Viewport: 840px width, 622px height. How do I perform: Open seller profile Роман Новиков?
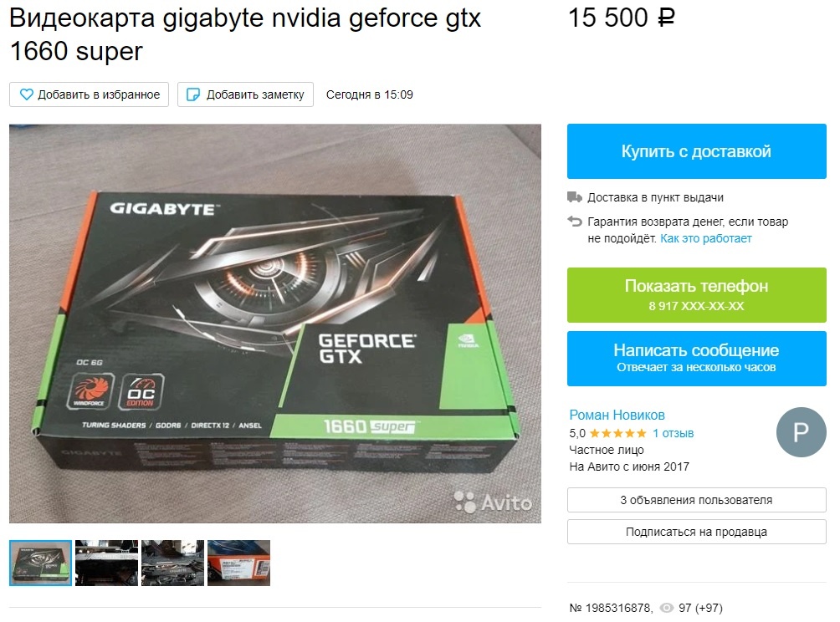[x=617, y=415]
